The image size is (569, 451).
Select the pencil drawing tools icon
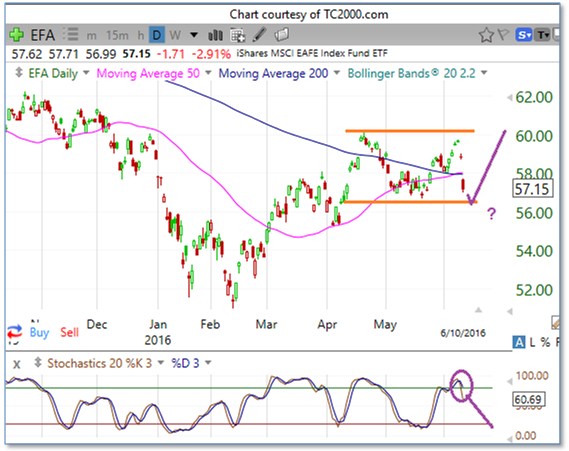point(260,35)
